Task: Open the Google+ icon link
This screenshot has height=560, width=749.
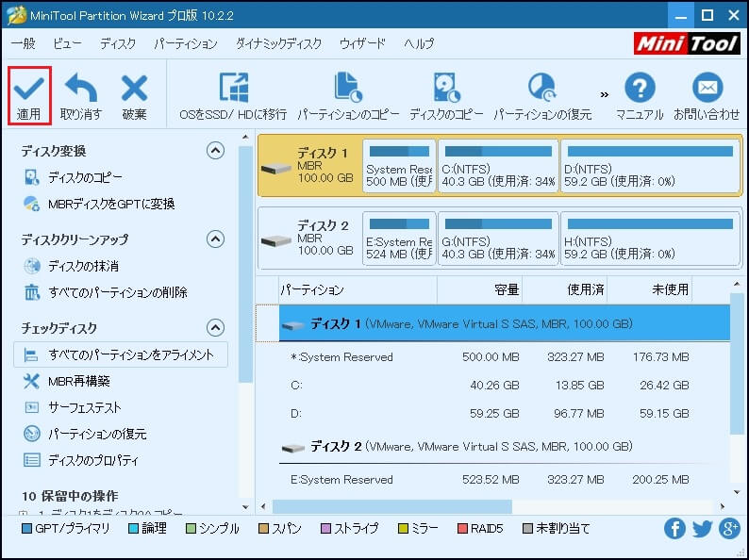Action: (x=729, y=529)
